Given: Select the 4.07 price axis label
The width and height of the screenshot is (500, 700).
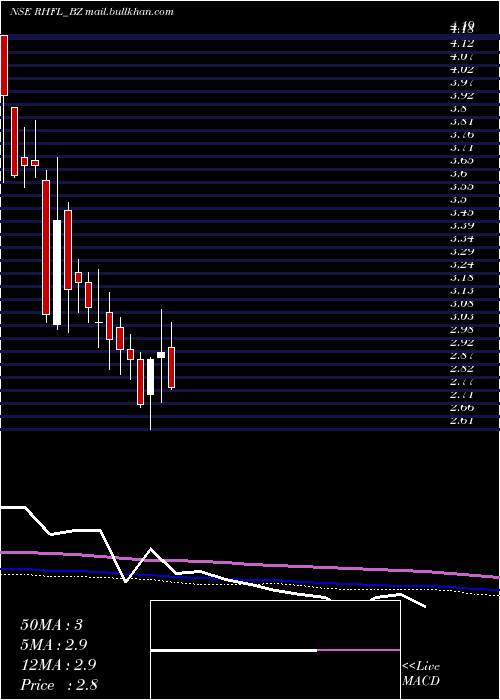Looking at the screenshot, I should (462, 56).
